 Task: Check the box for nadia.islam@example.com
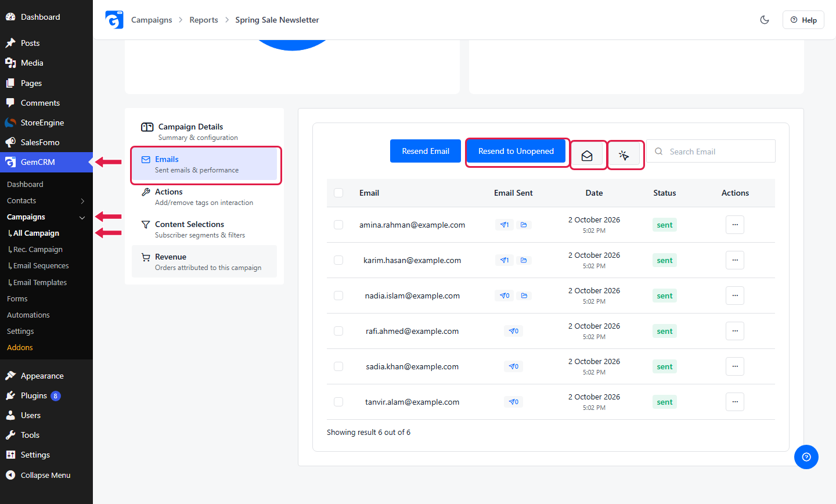[338, 296]
